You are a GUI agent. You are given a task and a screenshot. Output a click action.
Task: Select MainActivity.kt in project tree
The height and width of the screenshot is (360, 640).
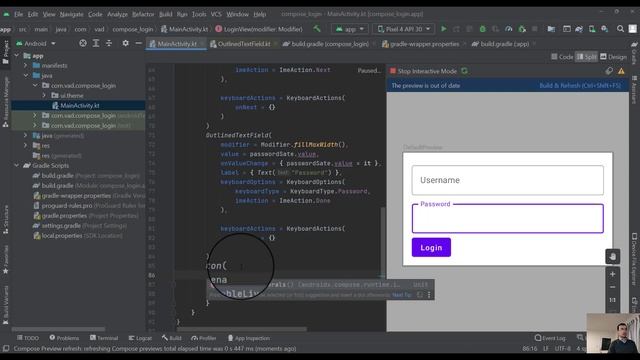(x=79, y=105)
